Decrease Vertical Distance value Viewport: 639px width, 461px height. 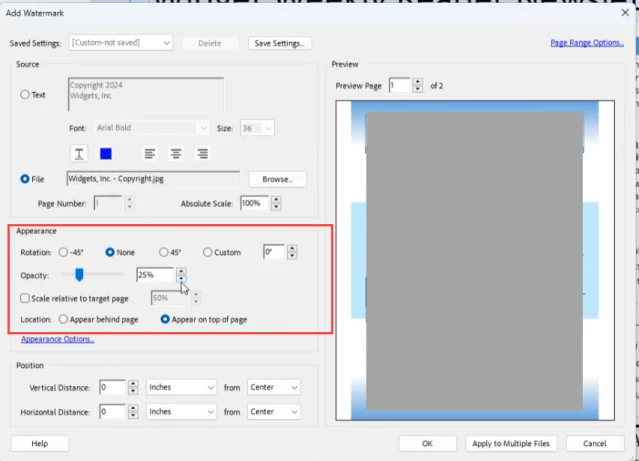(133, 390)
